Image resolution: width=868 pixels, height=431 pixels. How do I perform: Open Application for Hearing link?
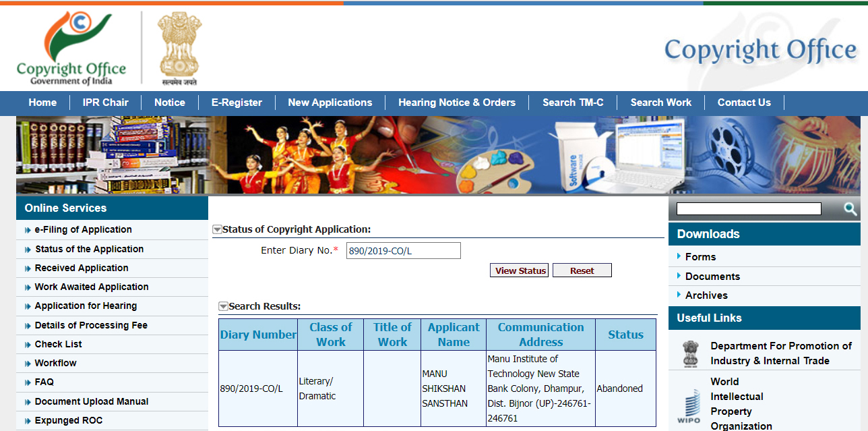coord(86,306)
